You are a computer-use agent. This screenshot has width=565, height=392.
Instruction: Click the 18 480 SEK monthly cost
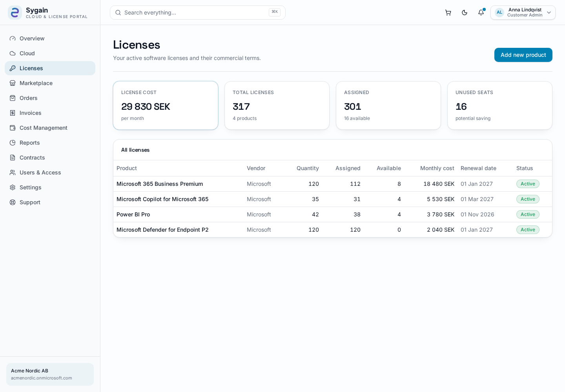[x=439, y=184]
